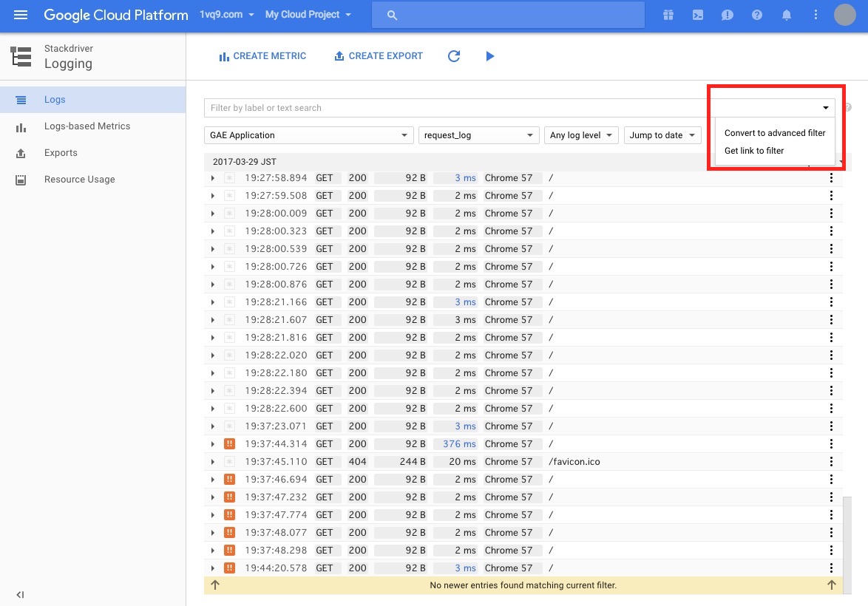Image resolution: width=868 pixels, height=606 pixels.
Task: Open the gift free trial icon
Action: (668, 15)
